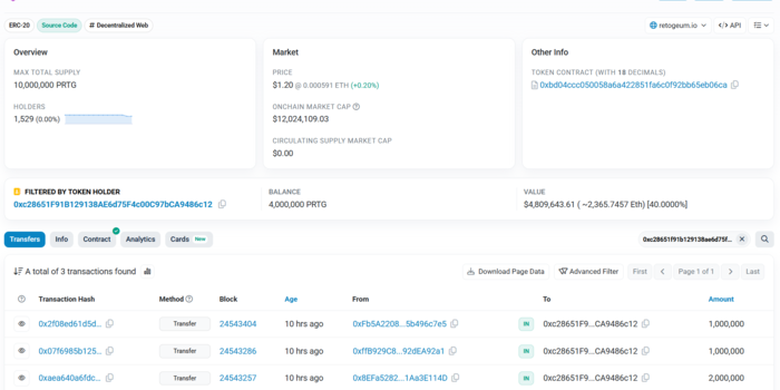Copy To address in 2,000,000 amount row
The width and height of the screenshot is (780, 390).
tap(645, 378)
